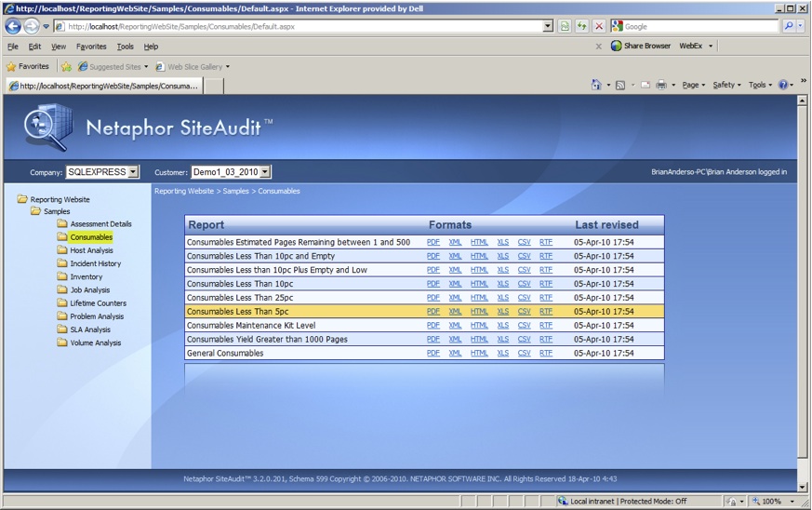Select highlighted Consumables tree item

pyautogui.click(x=91, y=237)
